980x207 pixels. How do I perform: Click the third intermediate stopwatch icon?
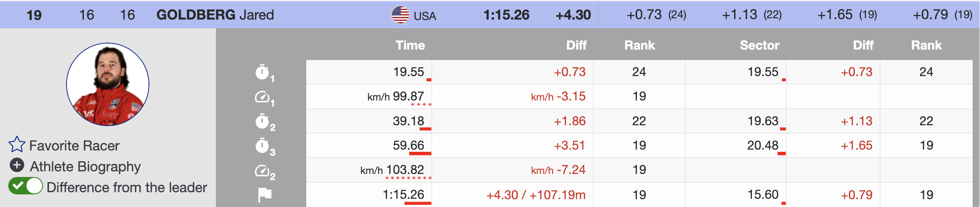262,146
